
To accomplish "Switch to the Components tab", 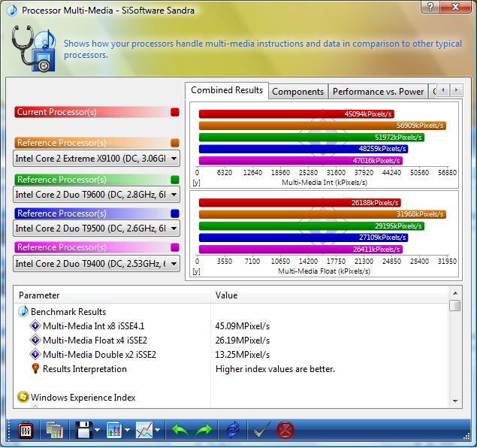I will point(297,91).
